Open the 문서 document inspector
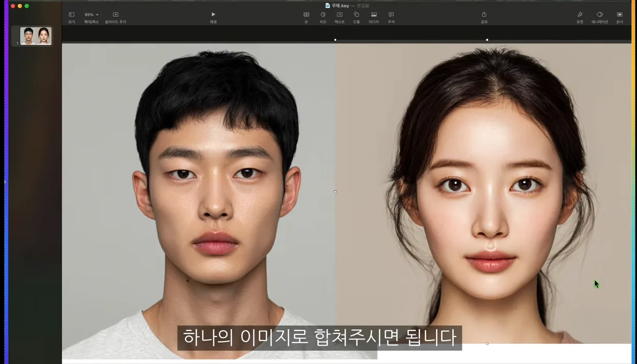Viewport: 637px width, 364px height. coord(620,17)
